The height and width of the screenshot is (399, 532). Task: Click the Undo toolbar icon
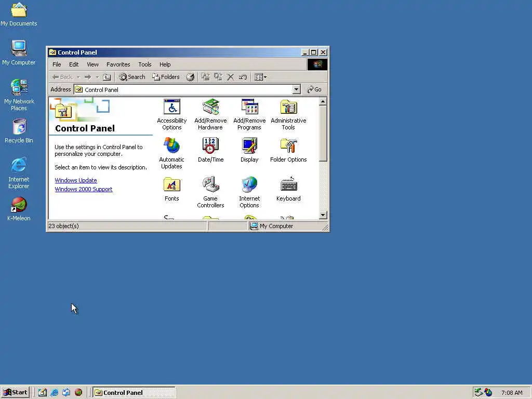pyautogui.click(x=243, y=77)
